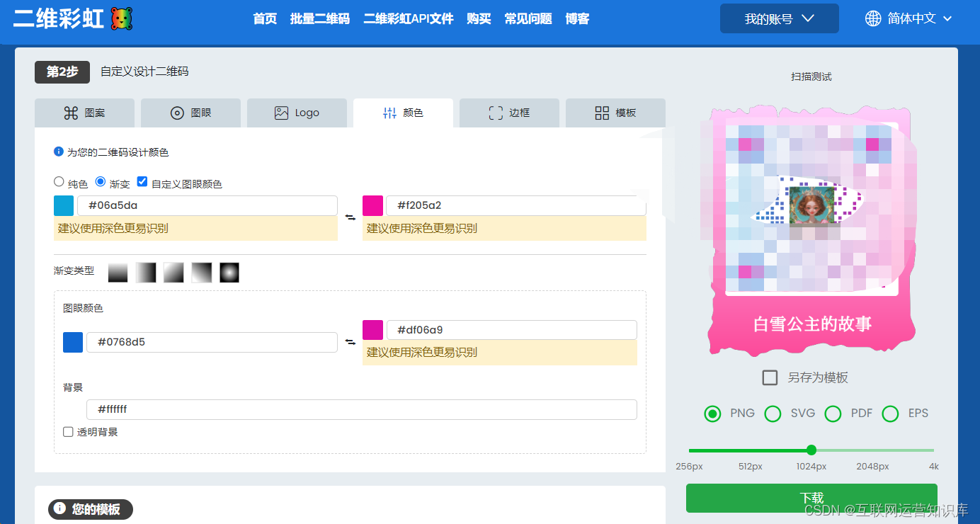Open 二维彩虹API文件 navigation item
Image resolution: width=980 pixels, height=524 pixels.
point(409,19)
